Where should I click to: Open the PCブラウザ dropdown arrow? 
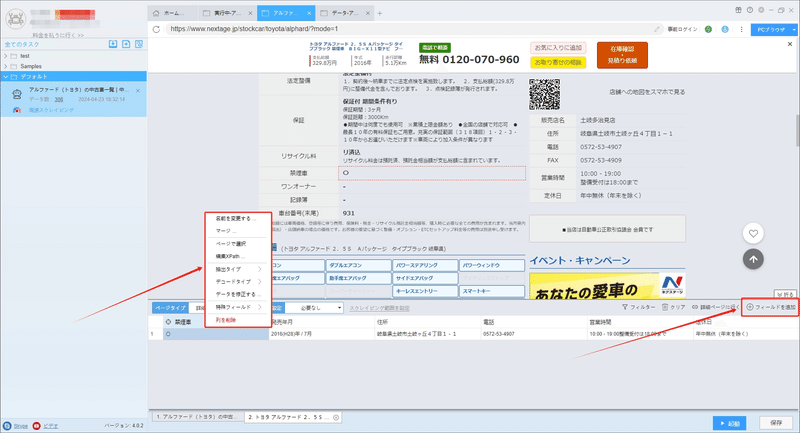[x=793, y=30]
